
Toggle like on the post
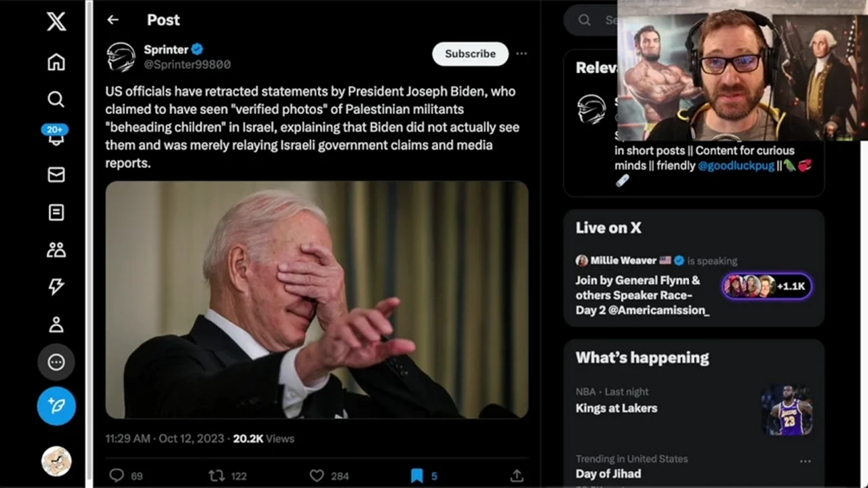pyautogui.click(x=317, y=476)
